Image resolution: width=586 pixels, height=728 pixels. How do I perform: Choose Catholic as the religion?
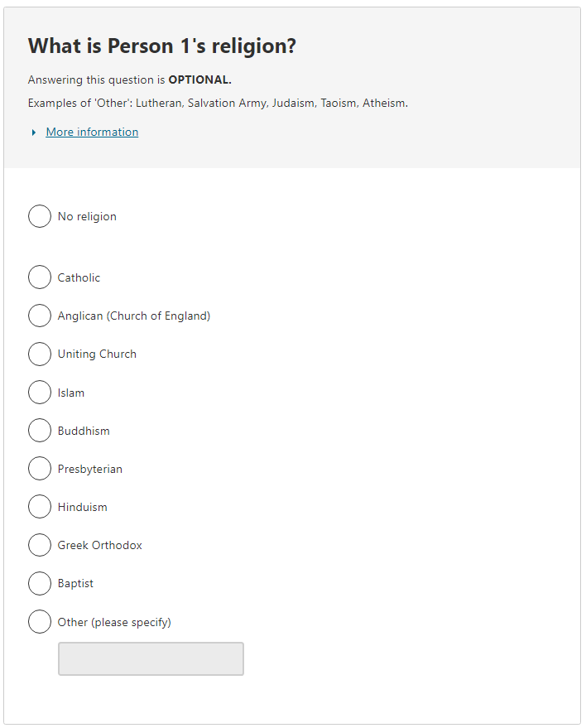tap(40, 277)
